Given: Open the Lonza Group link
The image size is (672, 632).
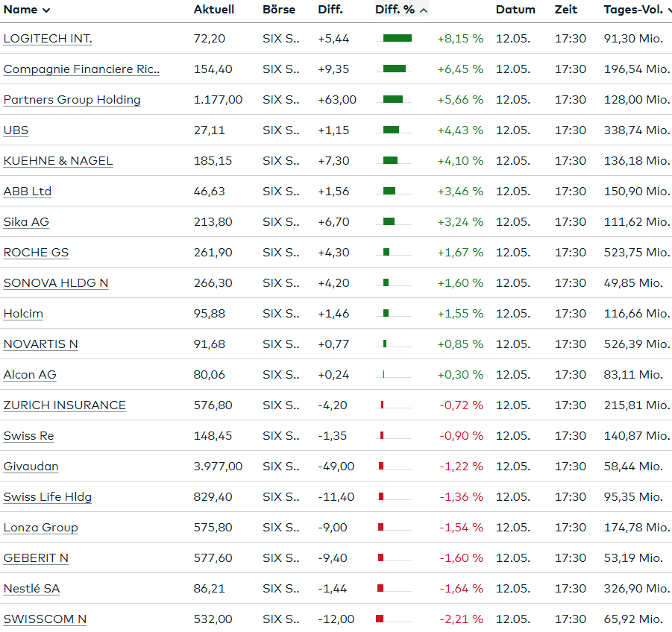Looking at the screenshot, I should click(x=41, y=527).
